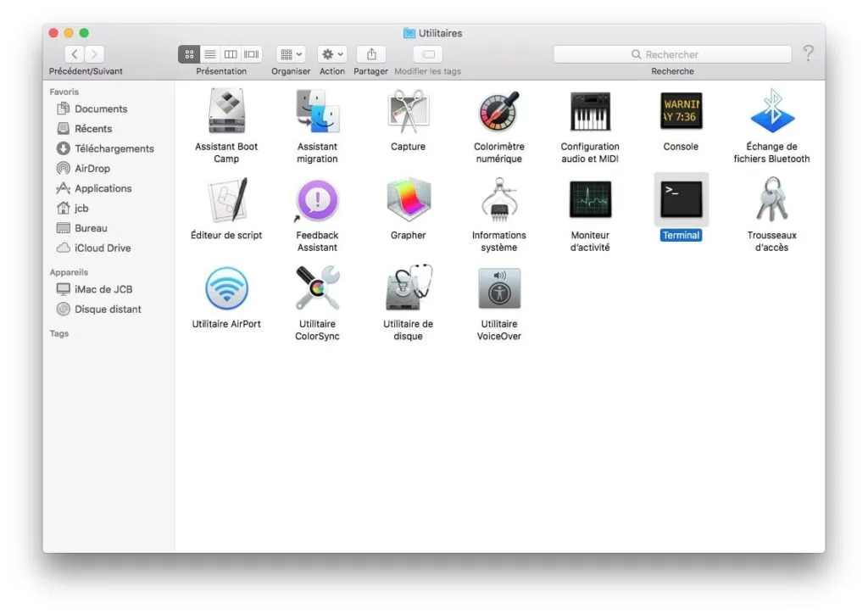868x614 pixels.
Task: Select the Assistant migration app icon
Action: coord(317,111)
